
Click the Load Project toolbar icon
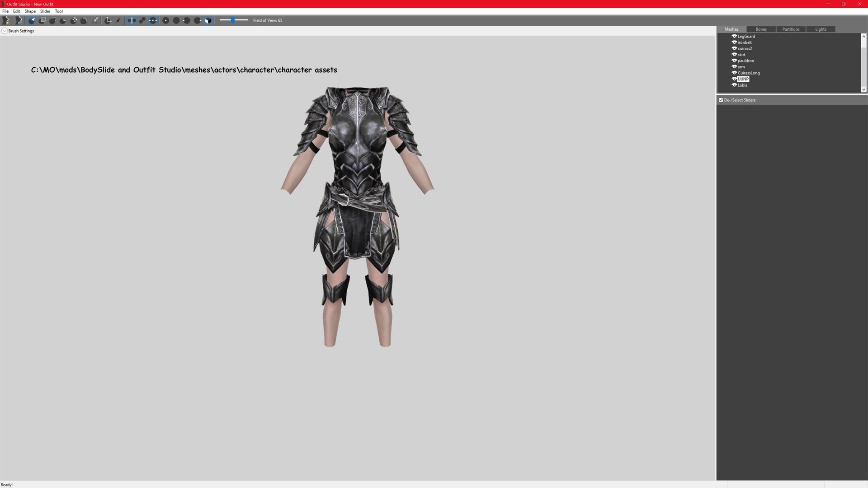(x=18, y=20)
